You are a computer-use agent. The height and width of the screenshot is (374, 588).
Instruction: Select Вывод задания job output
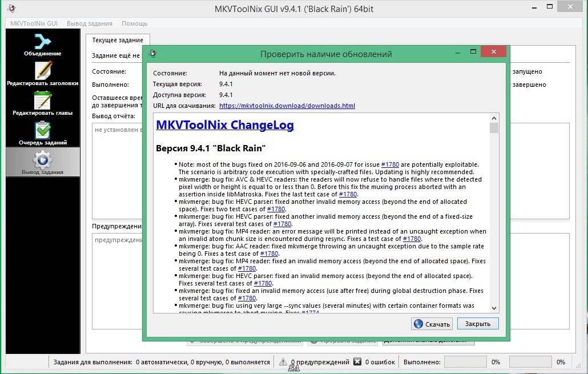coord(42,162)
